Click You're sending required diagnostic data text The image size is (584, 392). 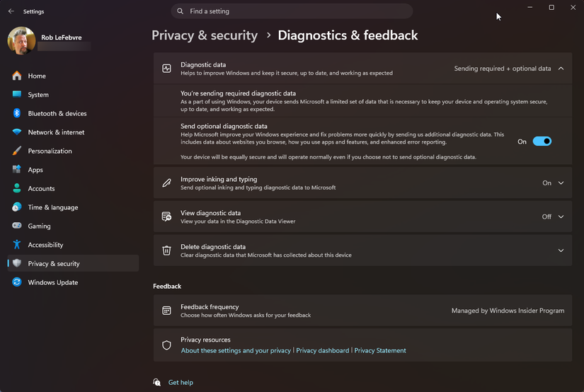[x=238, y=93]
